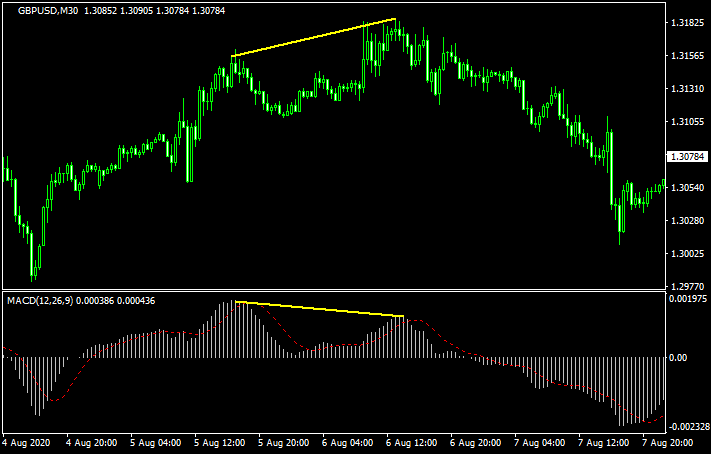Click the 1.31310 price axis label
This screenshot has height=454, width=711.
pos(687,89)
